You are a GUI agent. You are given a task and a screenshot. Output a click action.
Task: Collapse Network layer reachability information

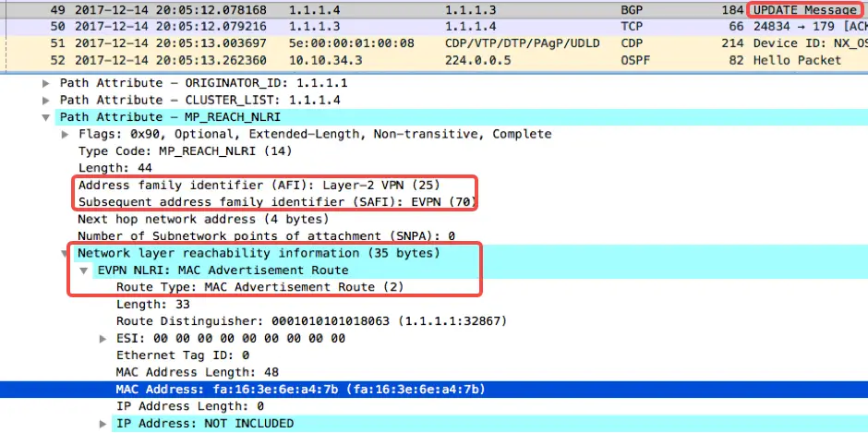point(66,254)
